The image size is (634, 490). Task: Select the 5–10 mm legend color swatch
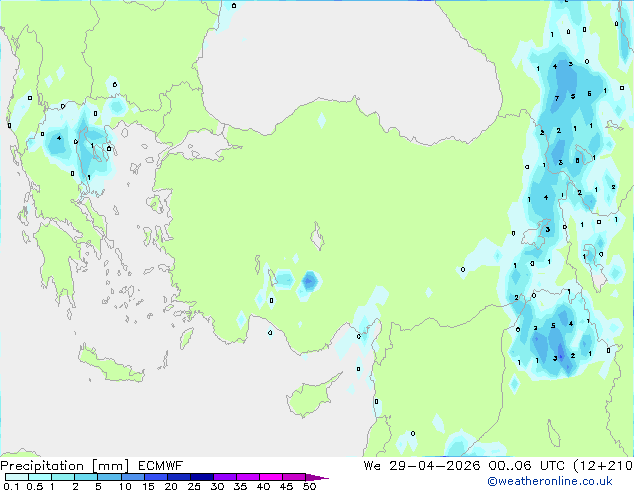click(109, 477)
